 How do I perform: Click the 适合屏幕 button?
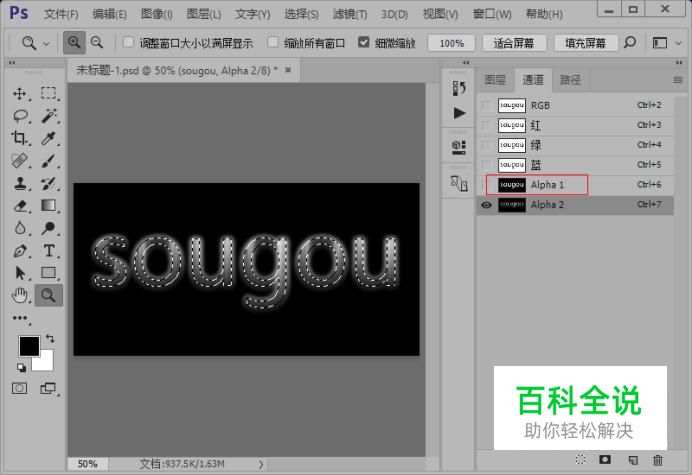tap(514, 43)
